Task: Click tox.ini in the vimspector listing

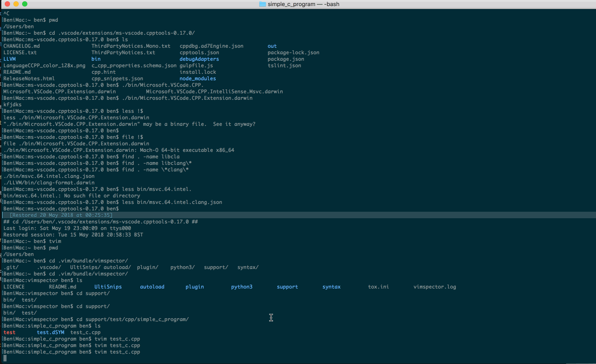Action: click(x=378, y=287)
